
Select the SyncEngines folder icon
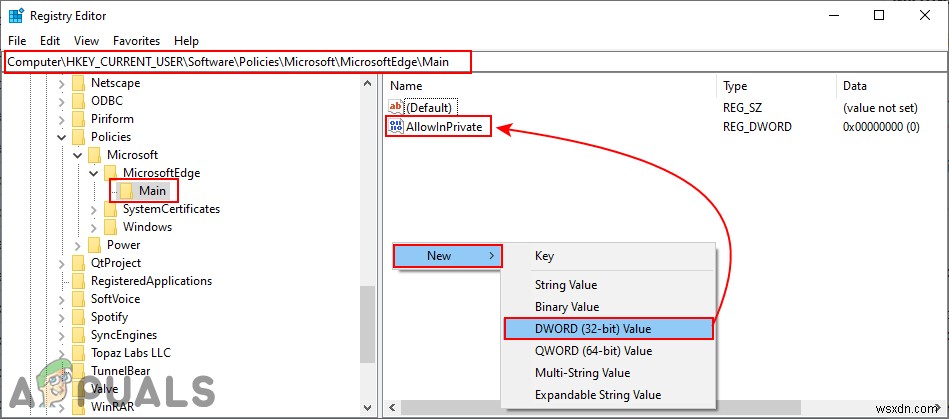point(79,335)
